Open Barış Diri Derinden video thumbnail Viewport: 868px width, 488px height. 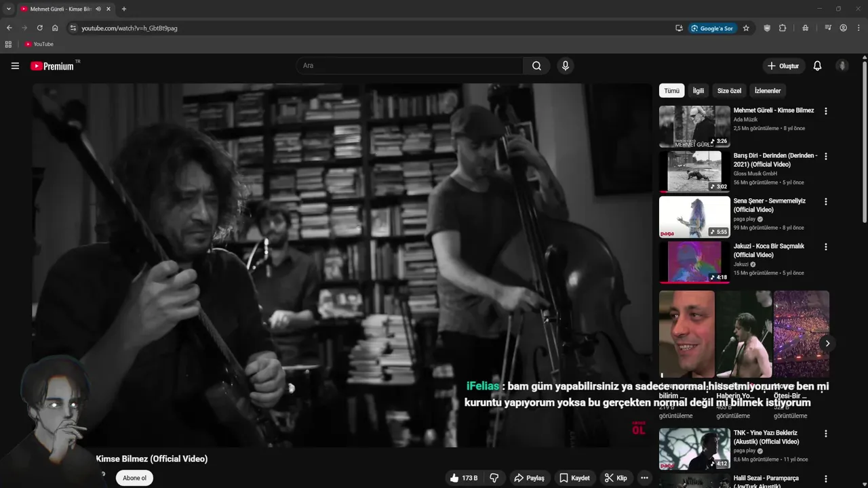point(694,171)
